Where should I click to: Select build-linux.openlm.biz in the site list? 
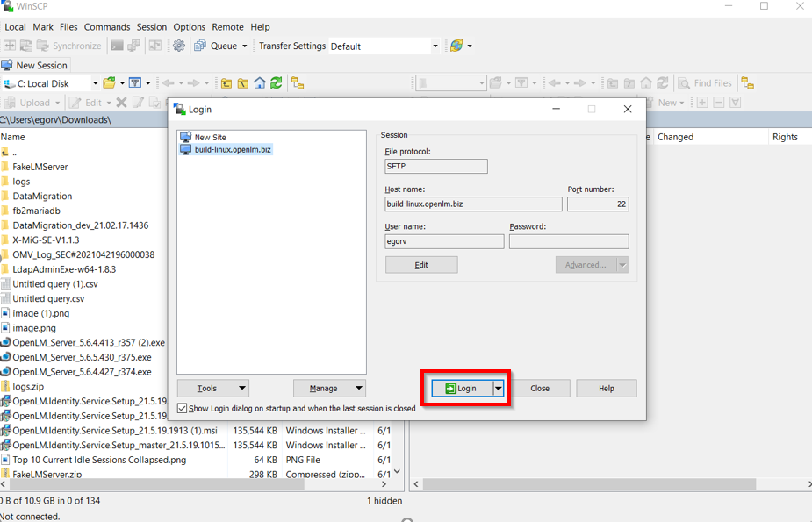click(x=233, y=150)
